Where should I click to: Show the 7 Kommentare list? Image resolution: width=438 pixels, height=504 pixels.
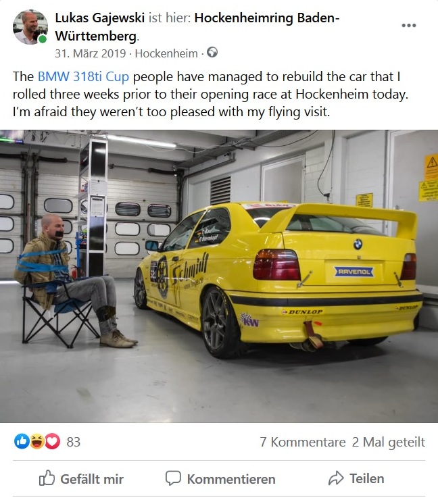coord(303,442)
